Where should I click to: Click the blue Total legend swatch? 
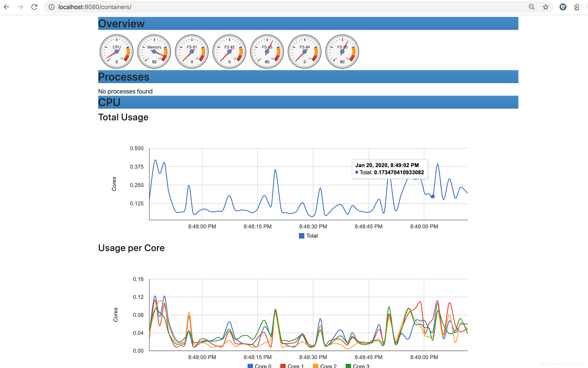[302, 236]
